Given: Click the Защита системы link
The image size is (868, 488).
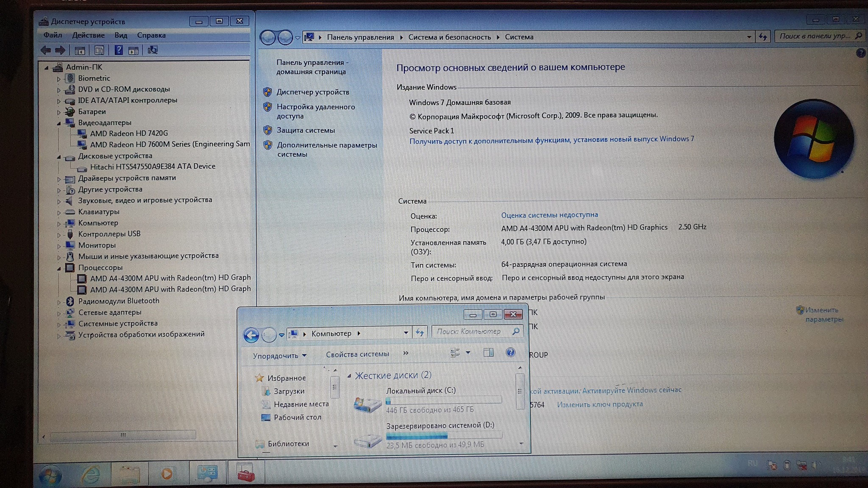Looking at the screenshot, I should 306,130.
